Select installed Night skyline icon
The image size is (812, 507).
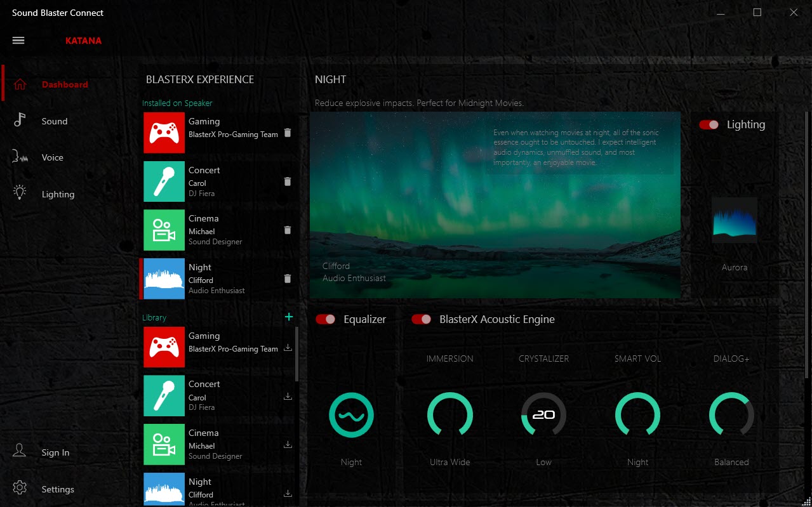(x=164, y=279)
